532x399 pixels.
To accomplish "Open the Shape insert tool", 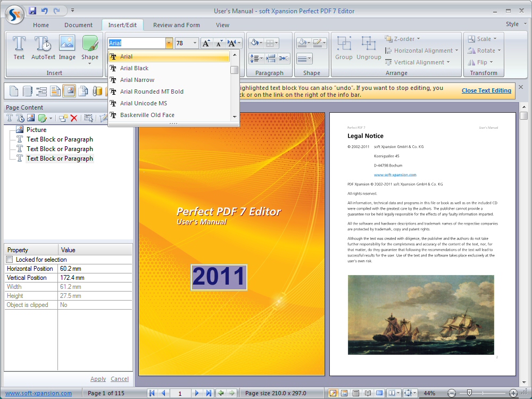I will [90, 49].
